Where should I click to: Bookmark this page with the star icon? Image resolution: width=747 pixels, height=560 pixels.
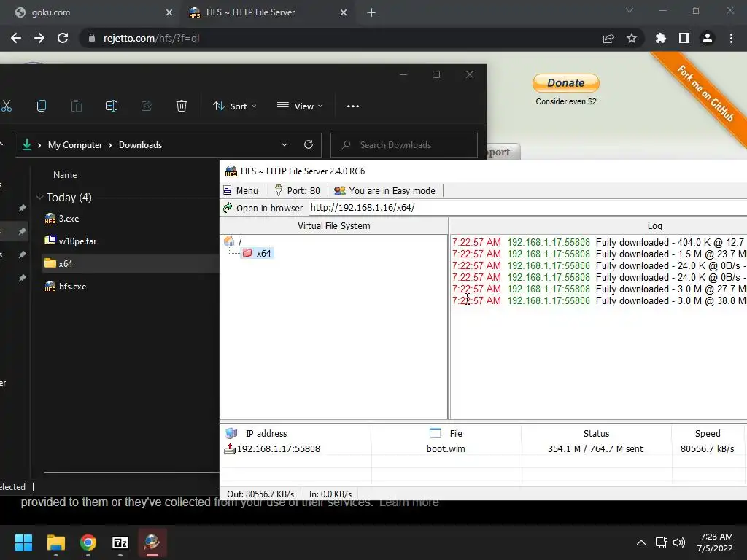pyautogui.click(x=632, y=38)
